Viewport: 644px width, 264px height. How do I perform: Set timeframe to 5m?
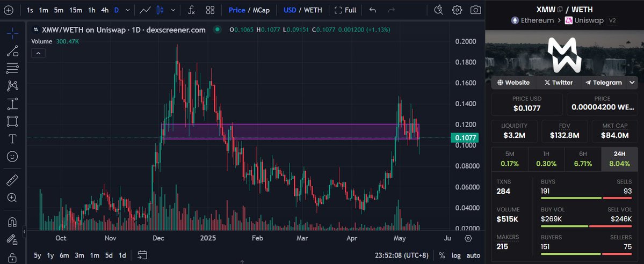pyautogui.click(x=59, y=10)
